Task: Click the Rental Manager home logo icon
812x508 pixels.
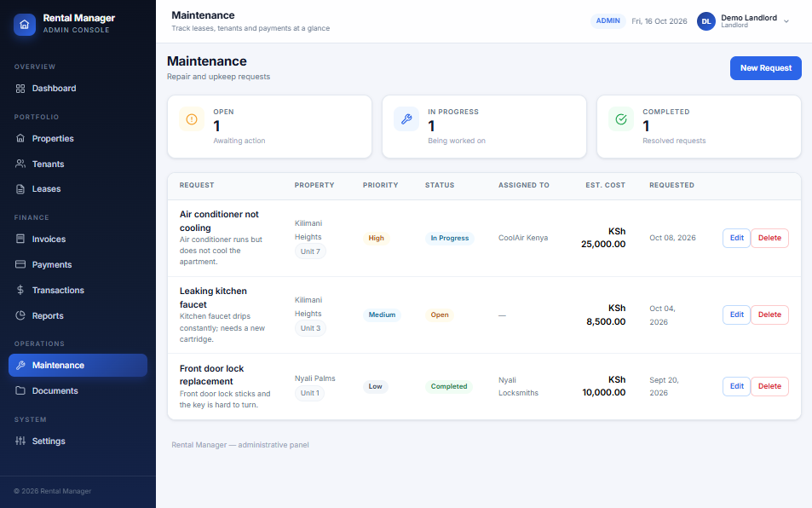Action: coord(25,25)
